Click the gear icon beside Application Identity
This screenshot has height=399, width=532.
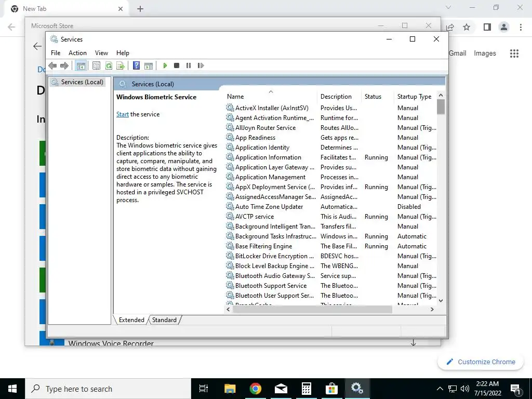click(230, 147)
